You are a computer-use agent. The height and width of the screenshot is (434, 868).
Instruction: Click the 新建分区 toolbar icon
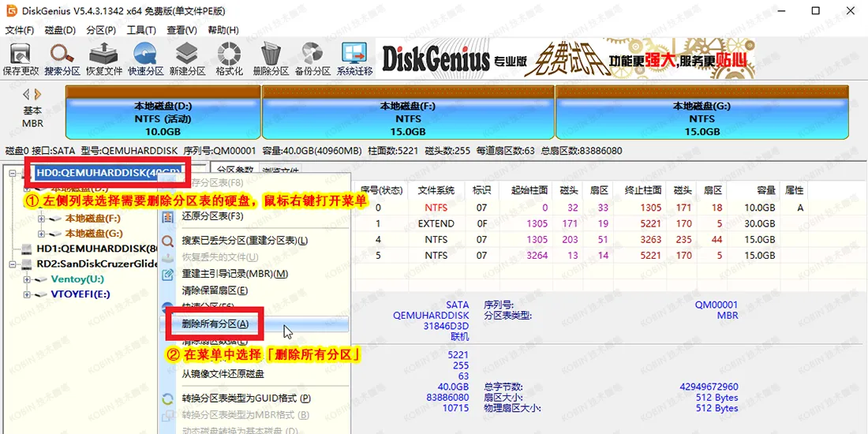[x=187, y=54]
